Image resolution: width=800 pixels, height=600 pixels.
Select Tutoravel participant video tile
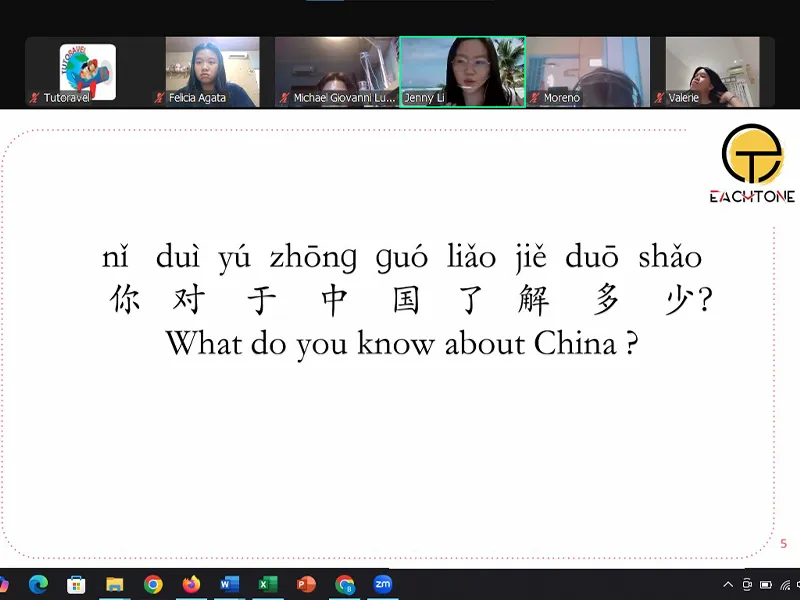click(87, 72)
